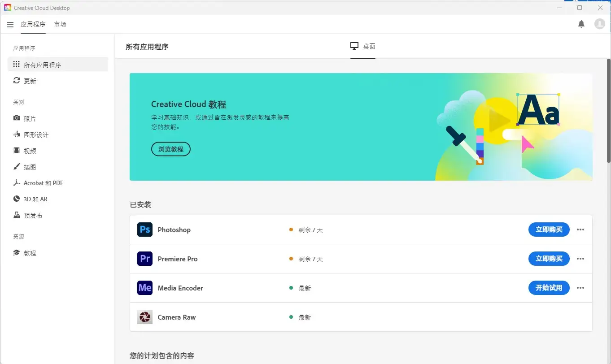The image size is (611, 364).
Task: Open the account profile avatar
Action: click(600, 24)
